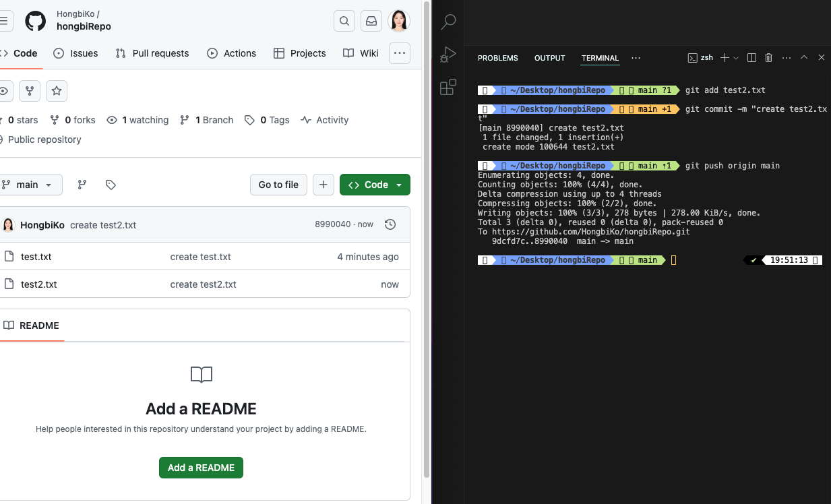
Task: Open test2.txt file
Action: [x=39, y=284]
